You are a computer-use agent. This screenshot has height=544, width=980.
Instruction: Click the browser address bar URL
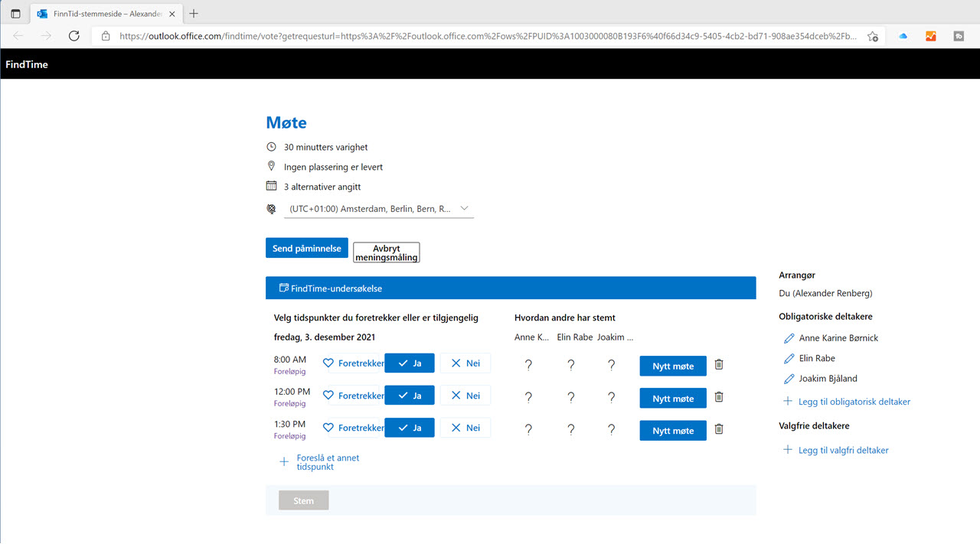click(488, 36)
